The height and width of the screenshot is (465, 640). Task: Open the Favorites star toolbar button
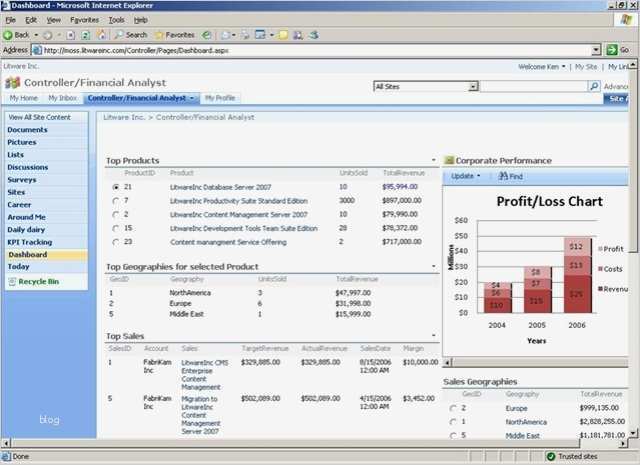(x=175, y=35)
